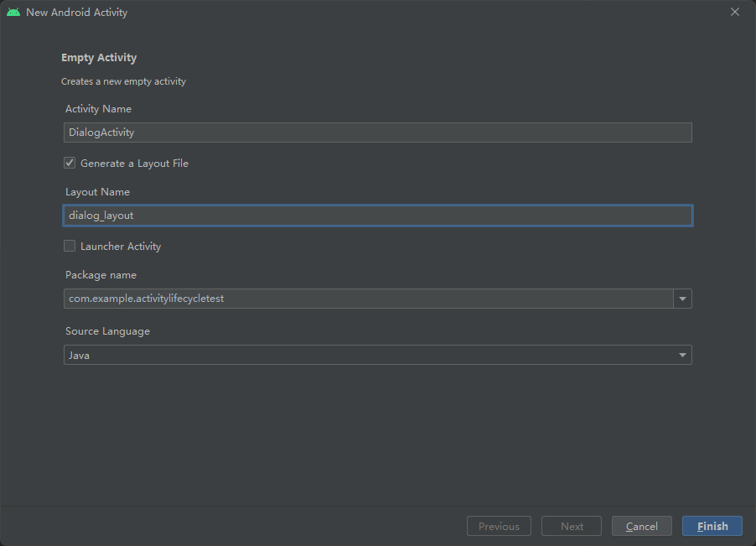Screen dimensions: 756x546
Task: Click the New Android Activity title text
Action: tap(77, 13)
